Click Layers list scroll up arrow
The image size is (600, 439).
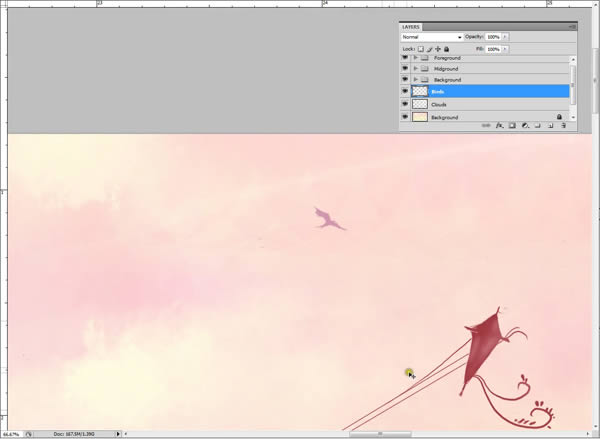(x=573, y=59)
